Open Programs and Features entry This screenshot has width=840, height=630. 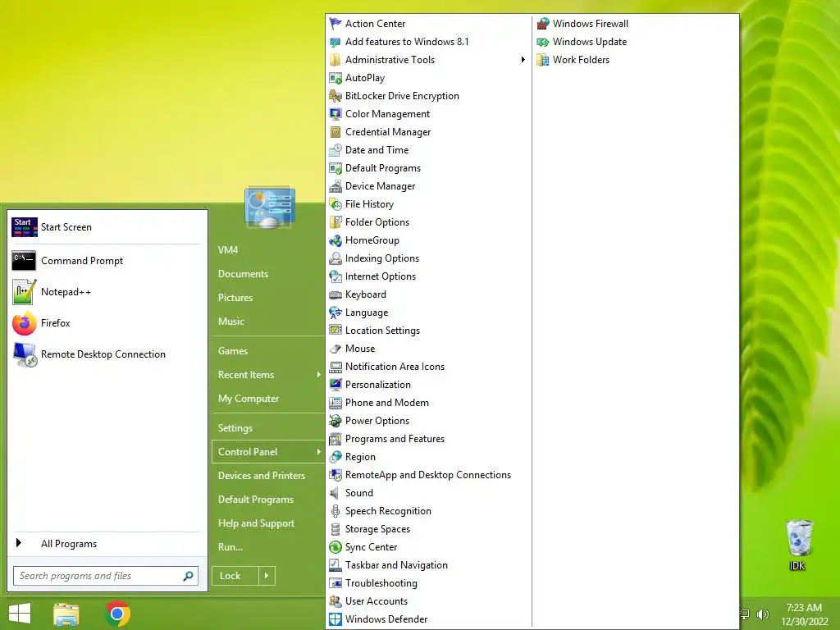(395, 439)
